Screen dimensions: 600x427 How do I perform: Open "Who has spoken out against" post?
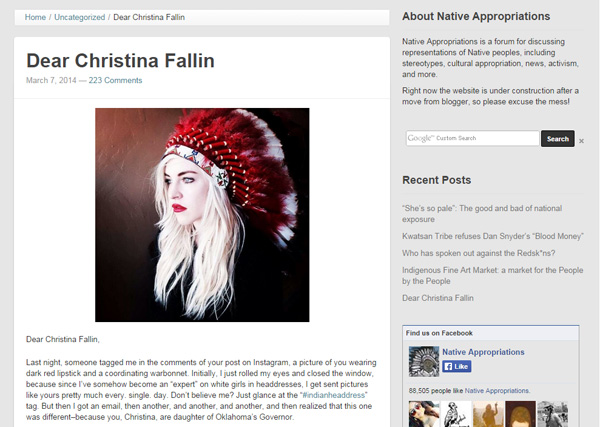(478, 253)
